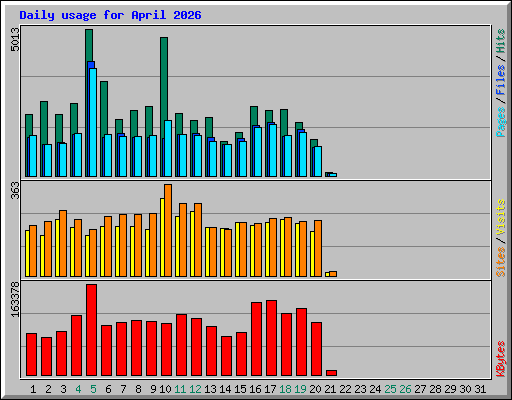Click the yellow sites bar for day 10
This screenshot has height=400, width=512.
[x=162, y=237]
